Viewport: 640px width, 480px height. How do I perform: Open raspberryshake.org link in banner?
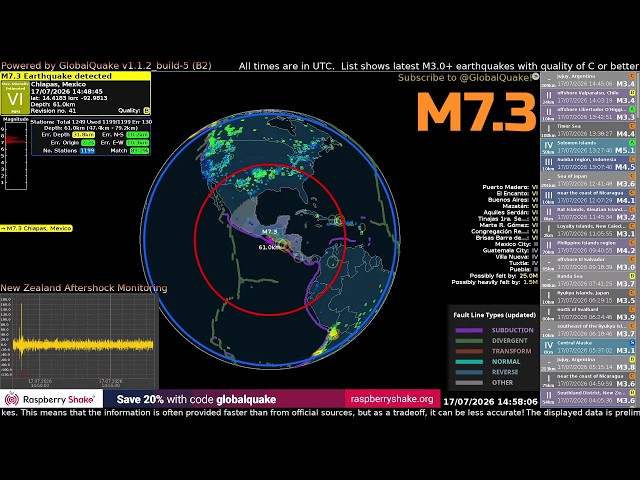point(392,399)
